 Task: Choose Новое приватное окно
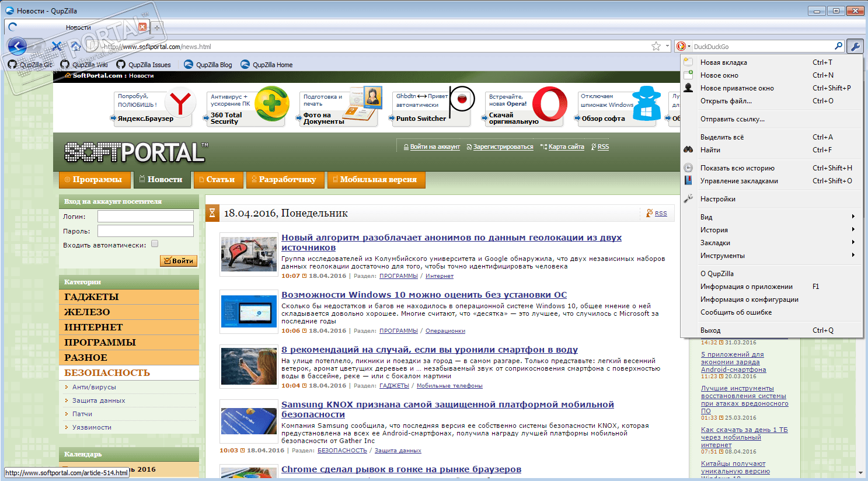(772, 88)
